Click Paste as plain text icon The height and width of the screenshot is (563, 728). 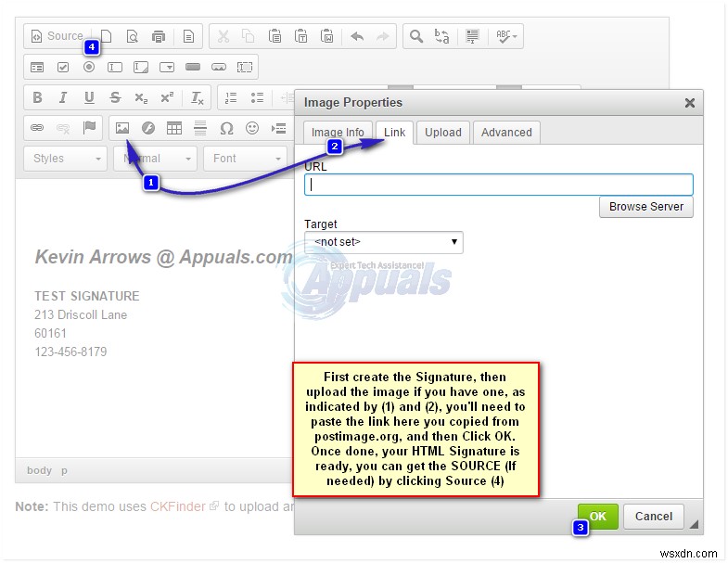pos(300,36)
